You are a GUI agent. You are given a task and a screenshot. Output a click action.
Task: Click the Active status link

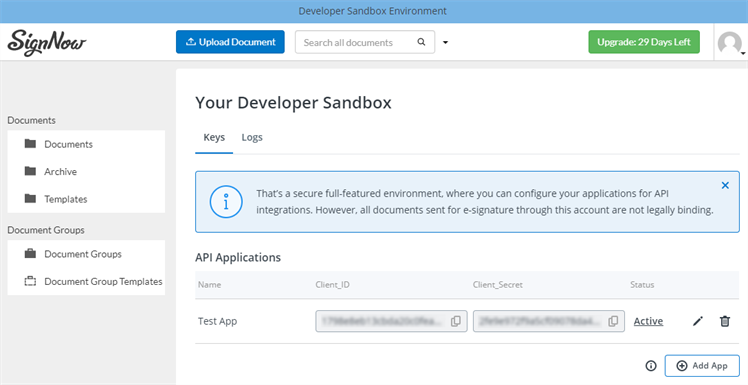point(648,321)
